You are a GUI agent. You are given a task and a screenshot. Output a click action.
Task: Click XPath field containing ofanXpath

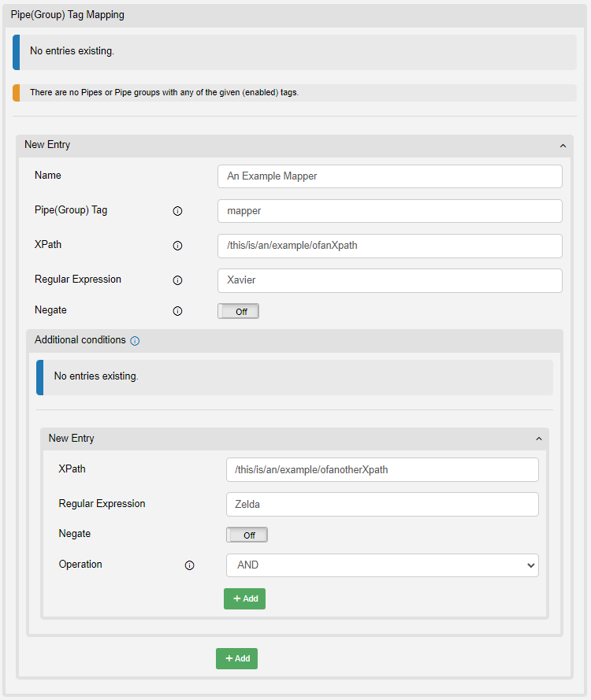point(389,246)
